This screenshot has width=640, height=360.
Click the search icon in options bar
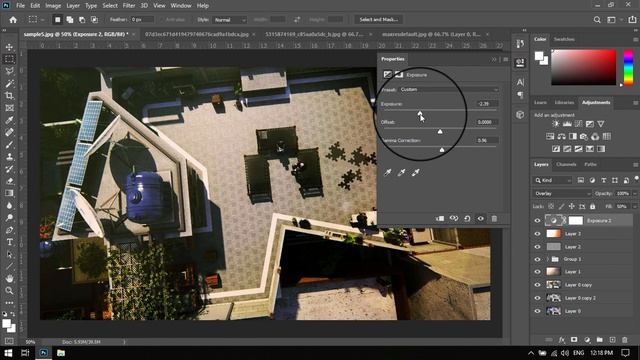tap(597, 20)
